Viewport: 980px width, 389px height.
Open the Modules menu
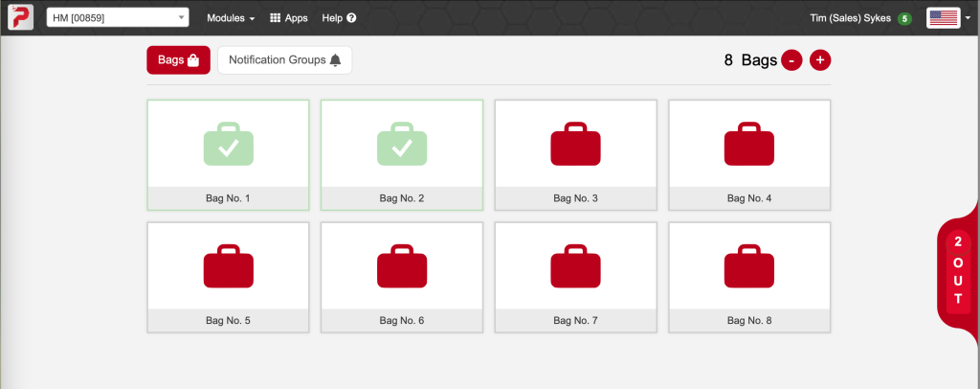[231, 18]
